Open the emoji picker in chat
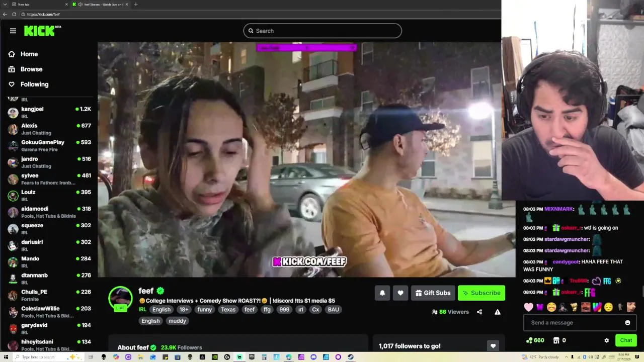 [x=627, y=323]
